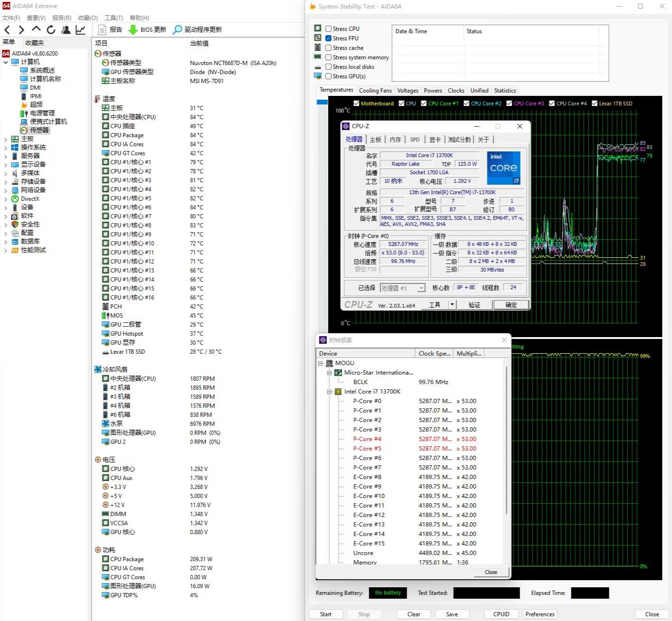
Task: Switch to the Cooling Fans tab
Action: 375,91
